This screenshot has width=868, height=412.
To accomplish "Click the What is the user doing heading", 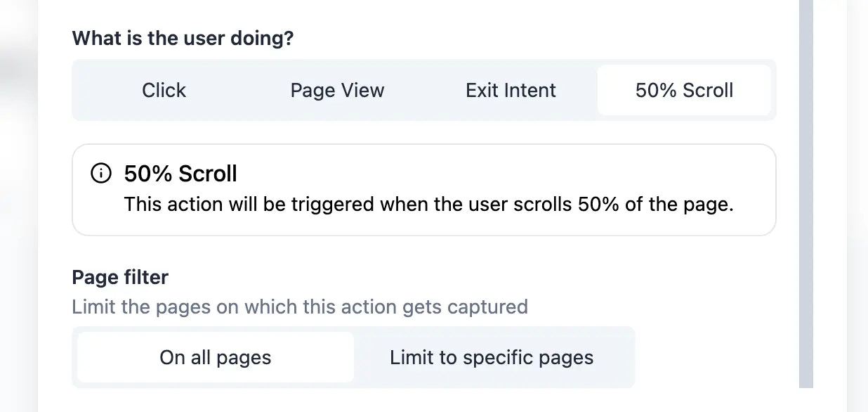I will [183, 38].
